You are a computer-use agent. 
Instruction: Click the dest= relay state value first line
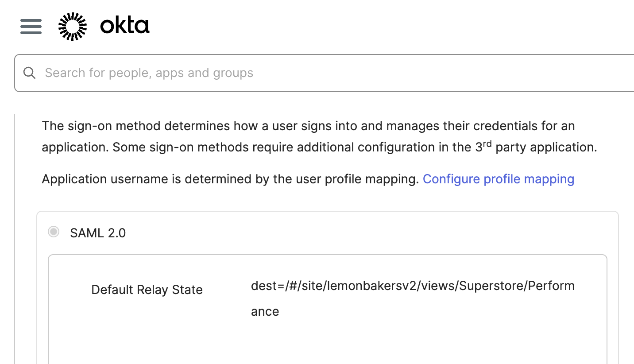pos(412,286)
